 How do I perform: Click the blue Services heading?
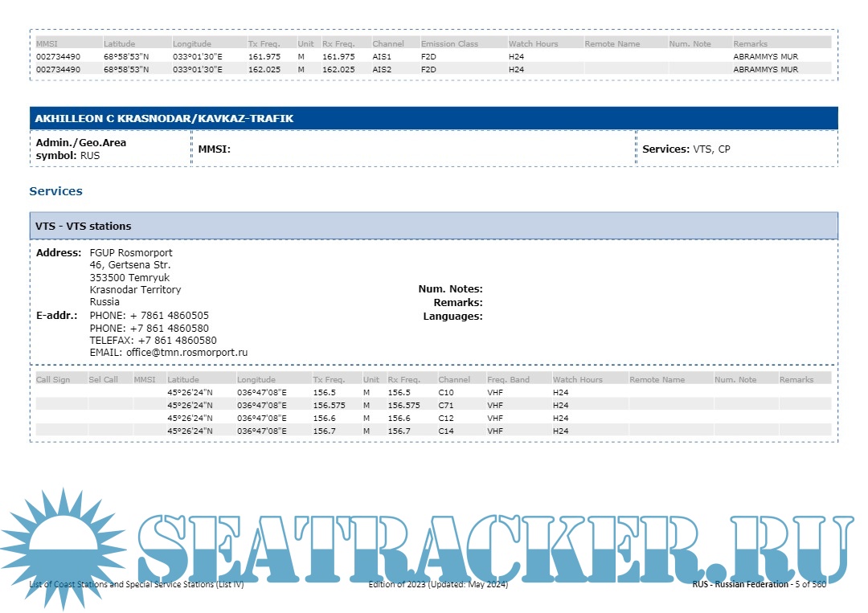click(55, 191)
